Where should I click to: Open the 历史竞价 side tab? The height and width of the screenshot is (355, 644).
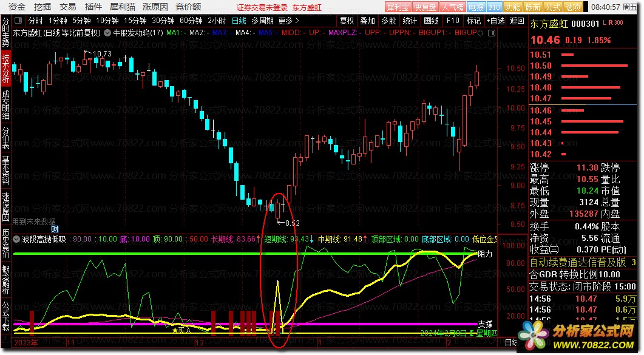[x=5, y=243]
